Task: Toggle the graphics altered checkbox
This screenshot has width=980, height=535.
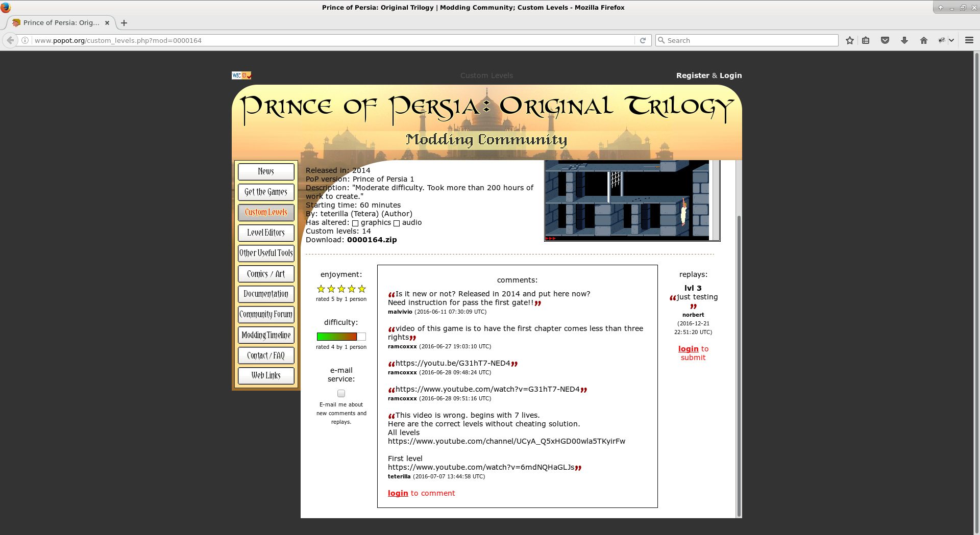Action: 355,223
